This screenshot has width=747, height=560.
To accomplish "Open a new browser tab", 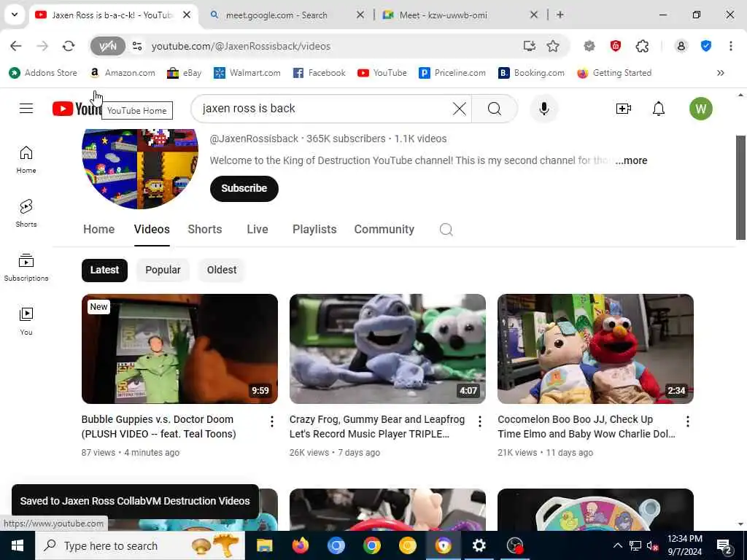I will point(560,15).
